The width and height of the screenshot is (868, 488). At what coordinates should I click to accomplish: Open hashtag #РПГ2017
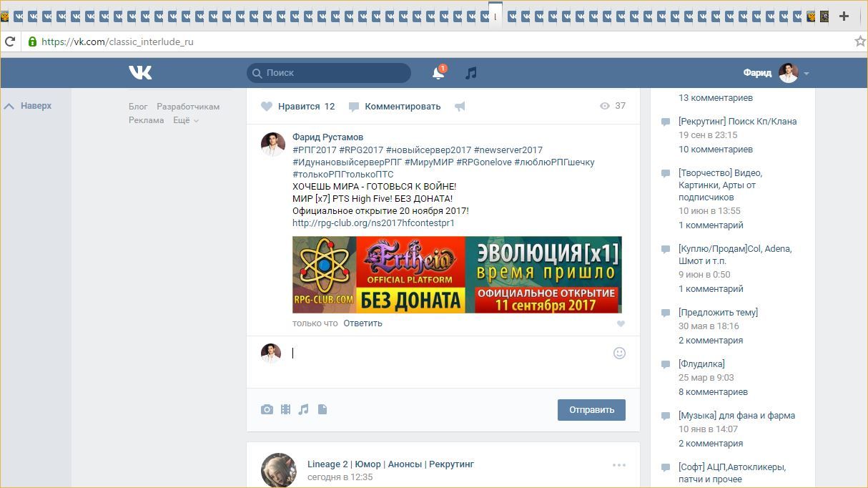(314, 150)
